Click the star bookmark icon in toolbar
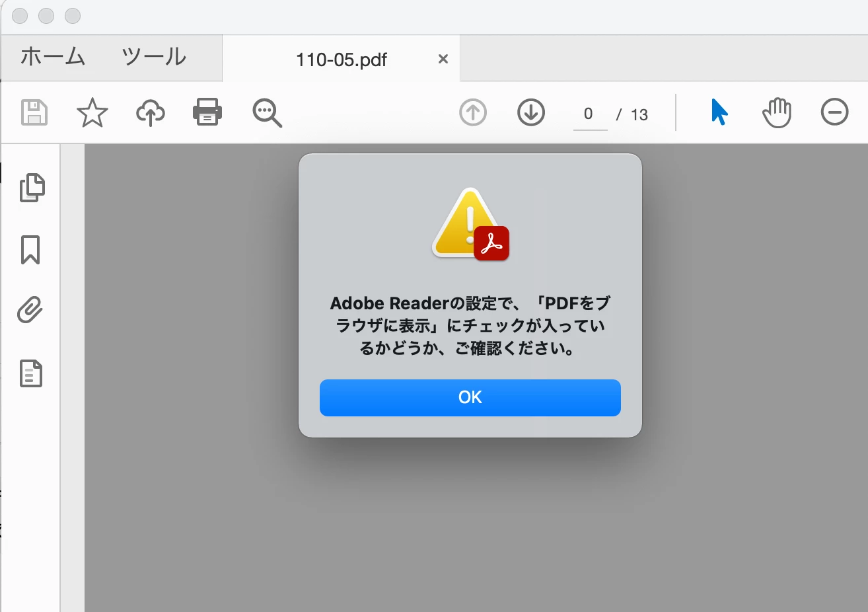 click(x=92, y=113)
